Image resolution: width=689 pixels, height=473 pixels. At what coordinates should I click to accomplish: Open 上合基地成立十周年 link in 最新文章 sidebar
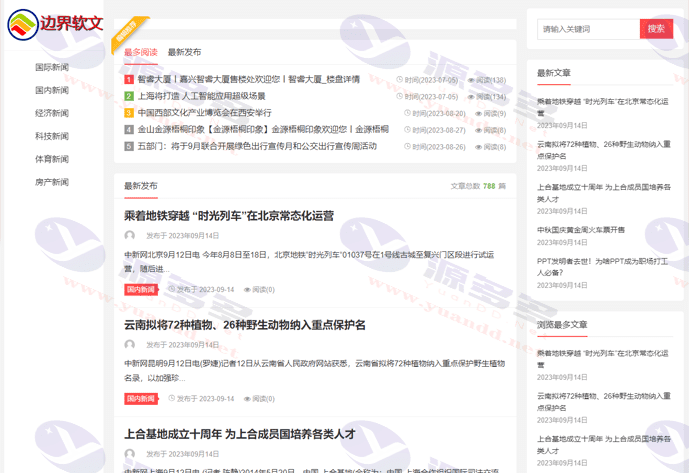click(x=604, y=193)
